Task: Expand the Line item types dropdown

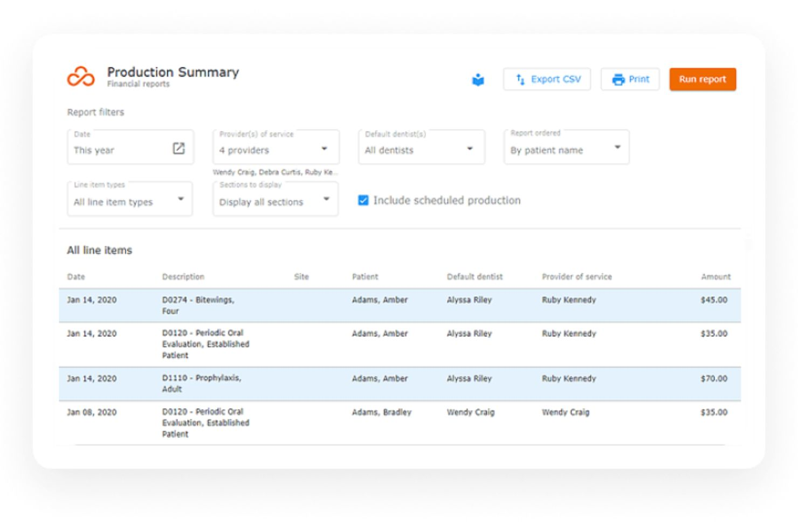Action: 129,198
